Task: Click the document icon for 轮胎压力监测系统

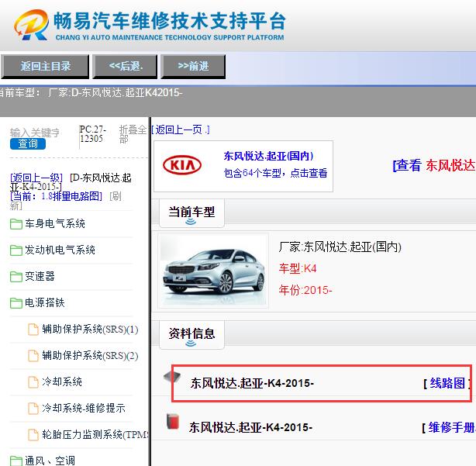Action: [x=33, y=435]
